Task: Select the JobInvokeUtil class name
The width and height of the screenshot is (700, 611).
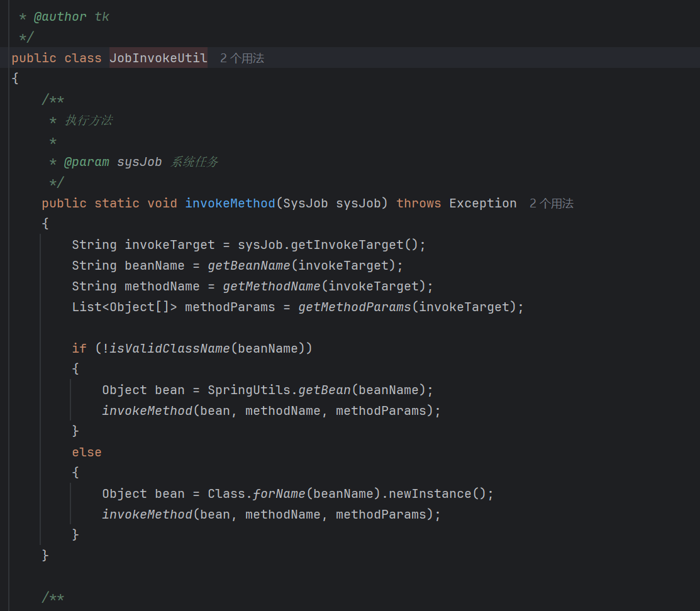Action: 158,58
